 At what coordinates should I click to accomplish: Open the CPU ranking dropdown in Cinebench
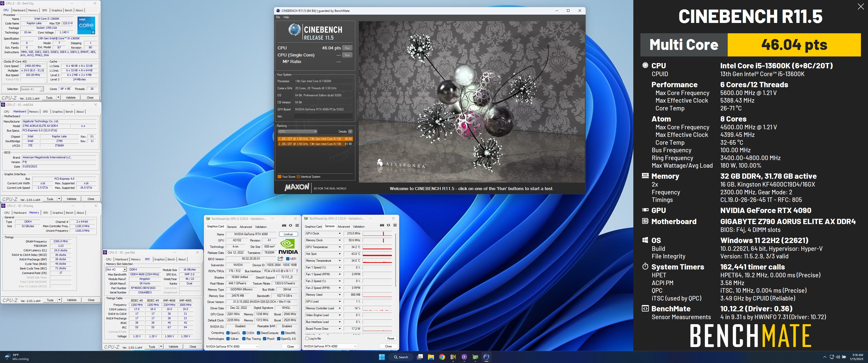297,132
